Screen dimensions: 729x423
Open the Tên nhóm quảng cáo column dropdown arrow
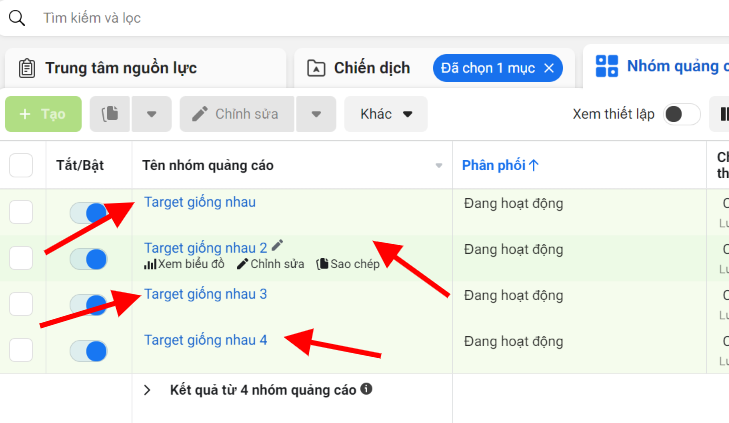(x=438, y=165)
